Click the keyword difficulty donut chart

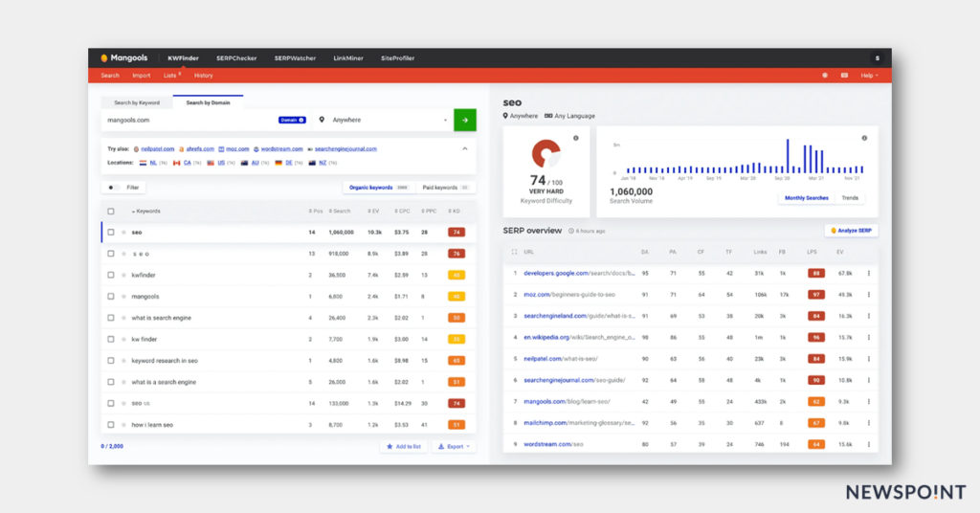(546, 154)
